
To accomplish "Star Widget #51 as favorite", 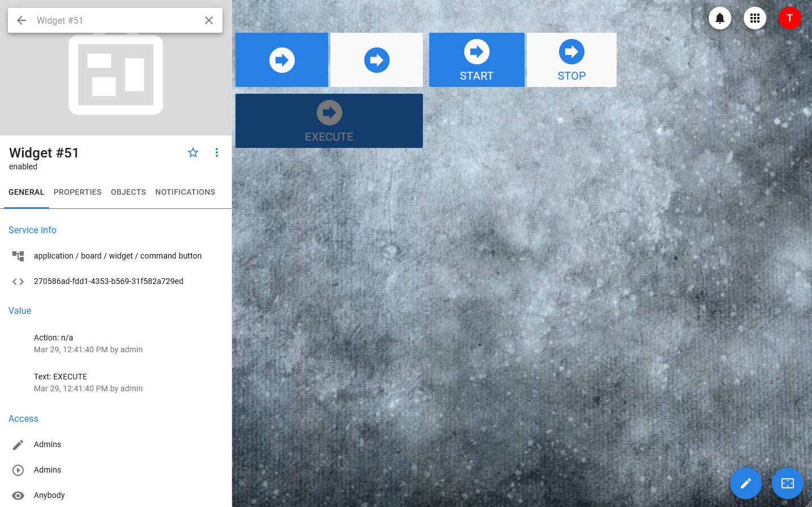I will (193, 152).
